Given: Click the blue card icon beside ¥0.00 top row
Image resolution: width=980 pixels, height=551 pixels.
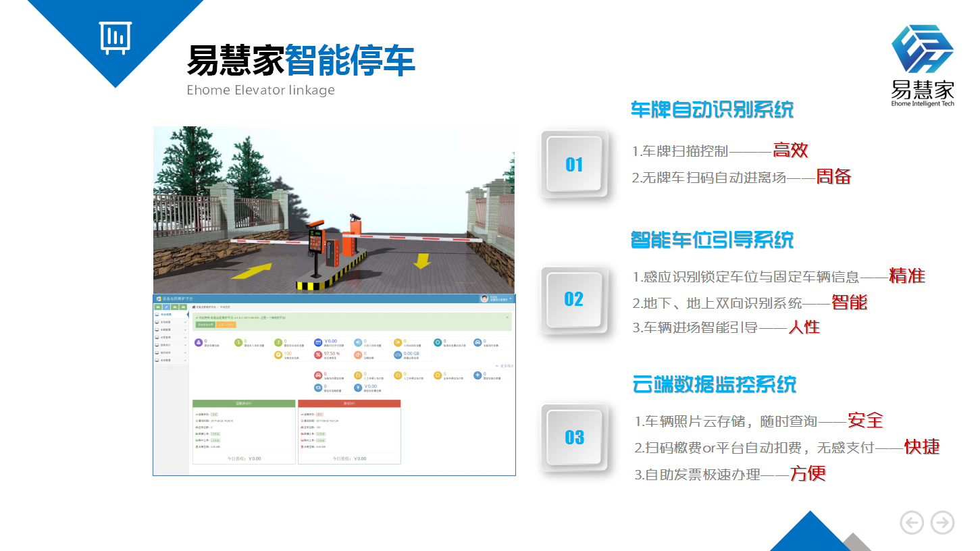Looking at the screenshot, I should [x=318, y=342].
